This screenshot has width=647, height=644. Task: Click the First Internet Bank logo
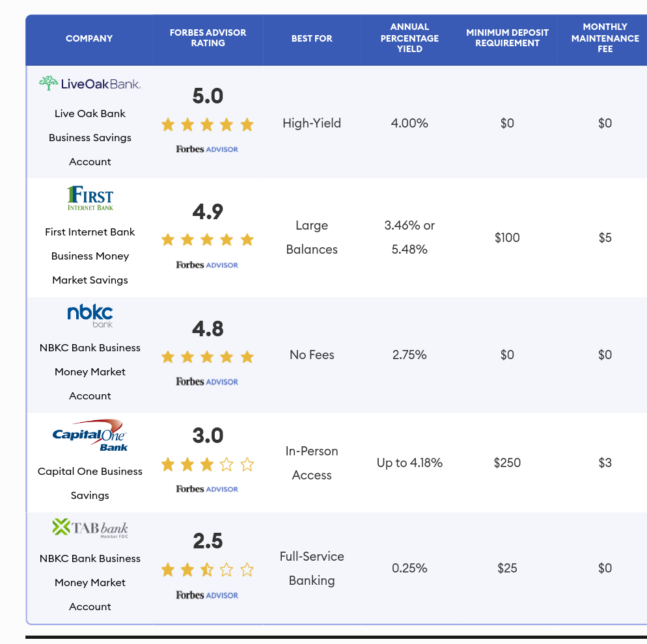click(90, 198)
